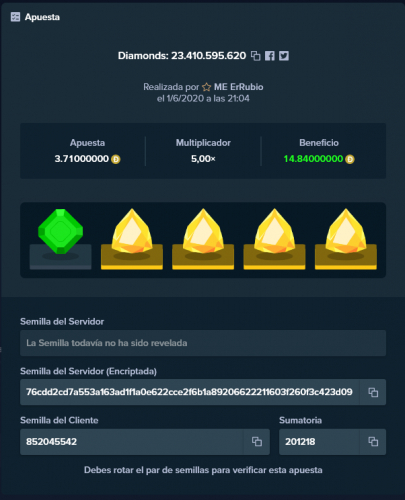Open ME ErRubio user profile
The height and width of the screenshot is (500, 405).
[238, 87]
